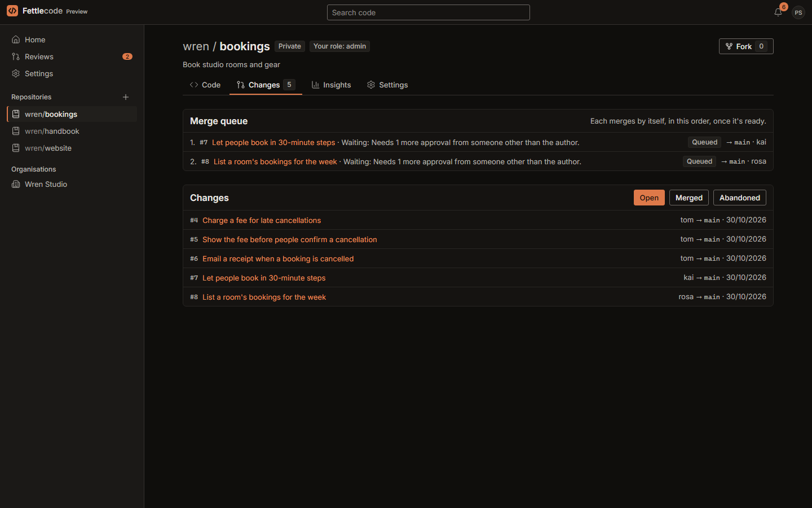Open the wren/handbook repository
This screenshot has width=812, height=508.
72,131
